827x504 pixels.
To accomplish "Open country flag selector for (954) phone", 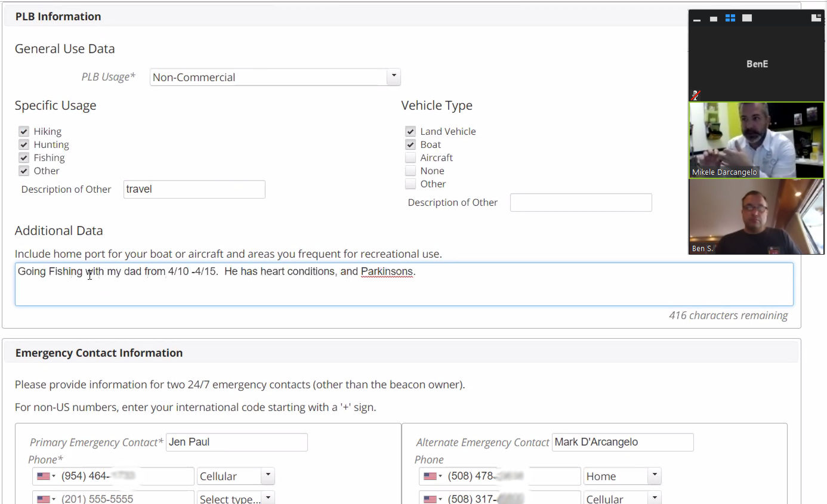I will (46, 476).
